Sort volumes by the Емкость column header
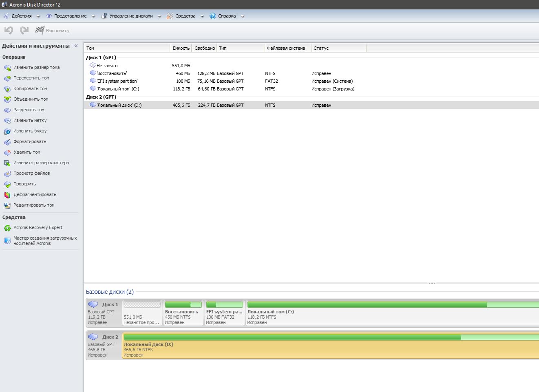This screenshot has height=392, width=539. tap(181, 48)
